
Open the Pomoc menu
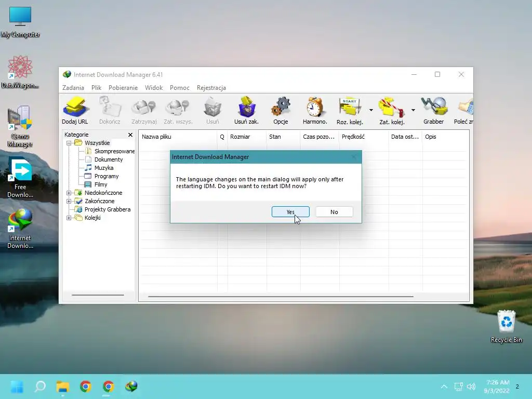click(179, 87)
